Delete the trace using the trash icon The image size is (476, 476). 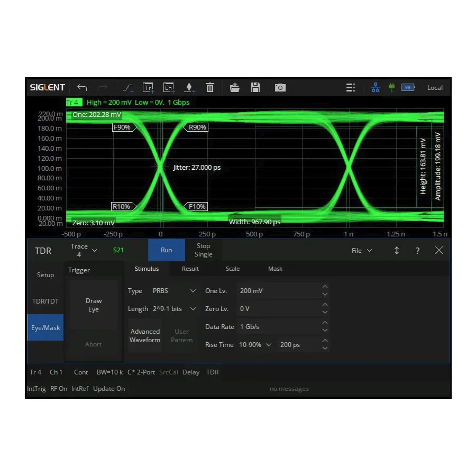tap(210, 87)
